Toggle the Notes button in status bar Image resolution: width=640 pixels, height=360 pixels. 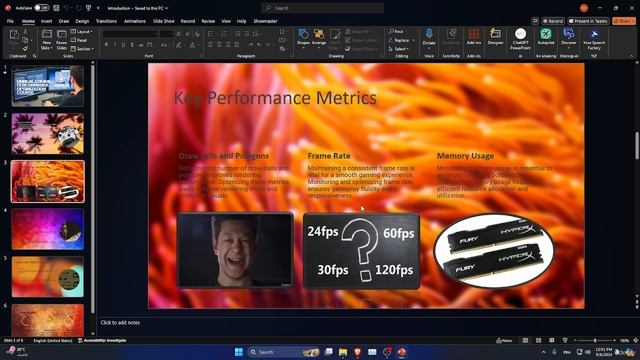point(504,340)
